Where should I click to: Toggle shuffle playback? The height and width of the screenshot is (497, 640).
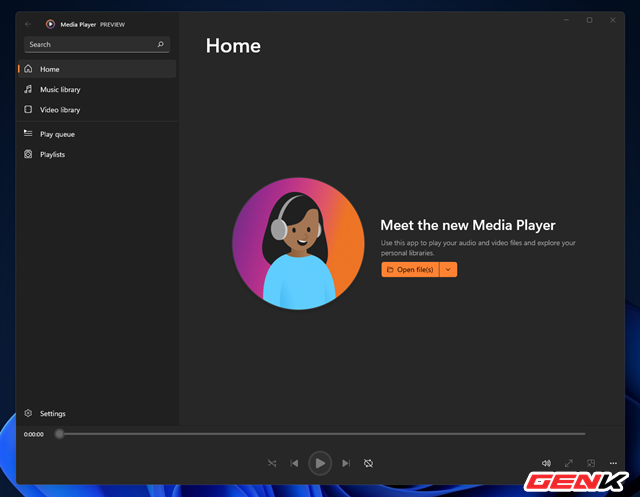click(x=272, y=463)
